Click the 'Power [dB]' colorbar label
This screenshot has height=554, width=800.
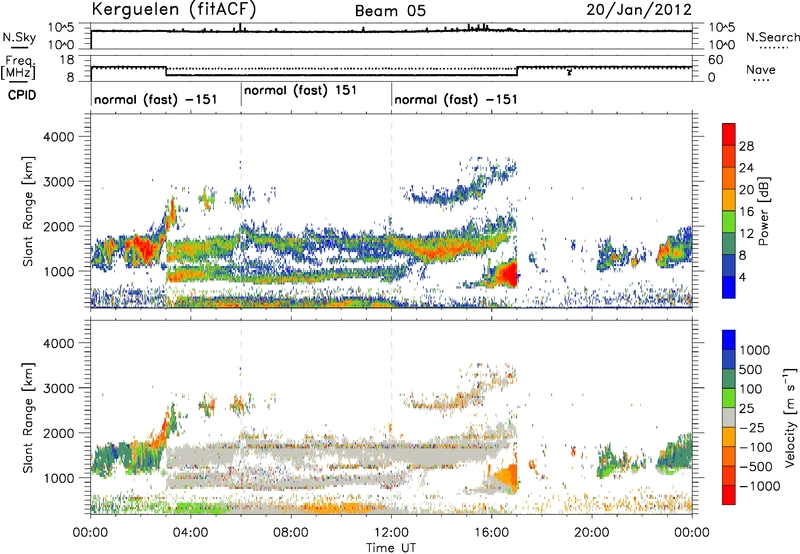pyautogui.click(x=763, y=211)
